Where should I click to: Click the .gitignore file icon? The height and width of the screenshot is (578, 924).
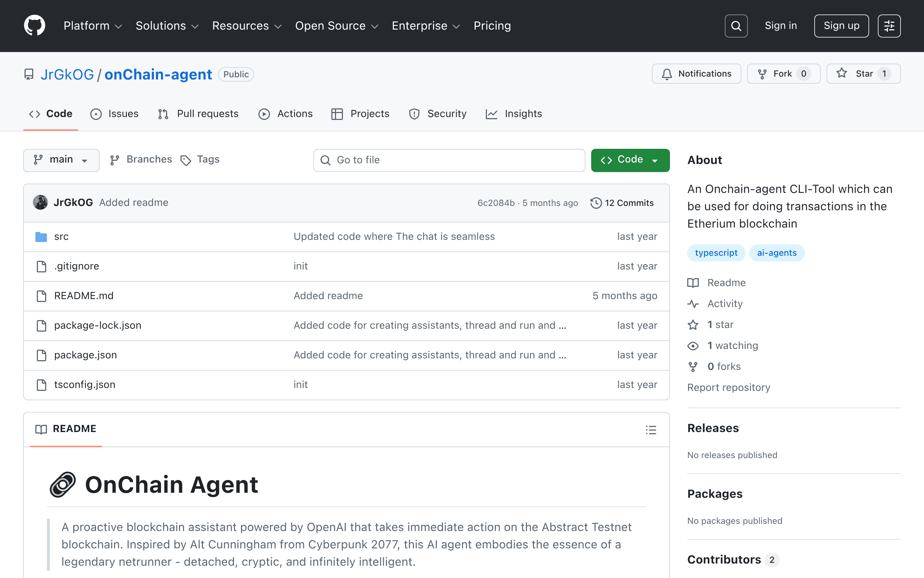pyautogui.click(x=41, y=266)
